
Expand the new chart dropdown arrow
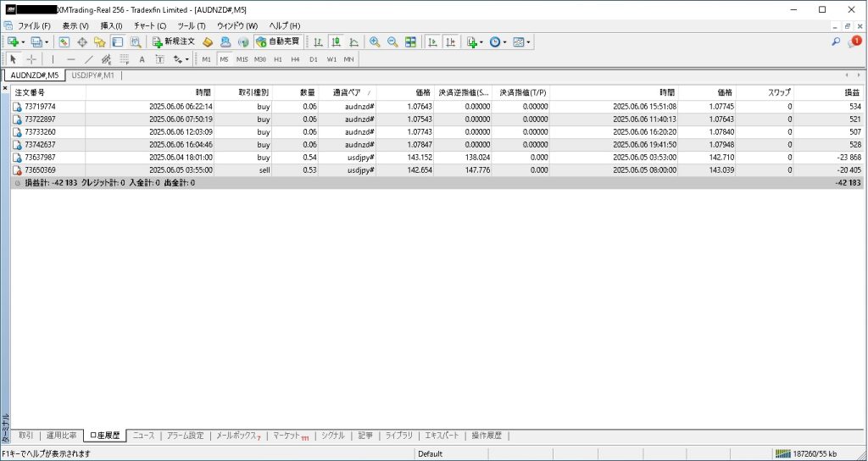(23, 42)
